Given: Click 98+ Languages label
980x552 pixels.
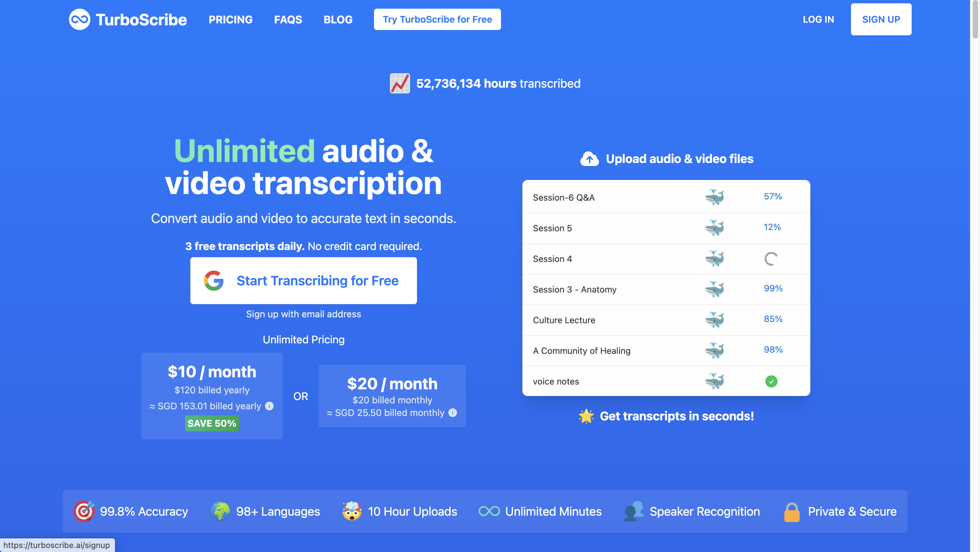Looking at the screenshot, I should click(278, 512).
